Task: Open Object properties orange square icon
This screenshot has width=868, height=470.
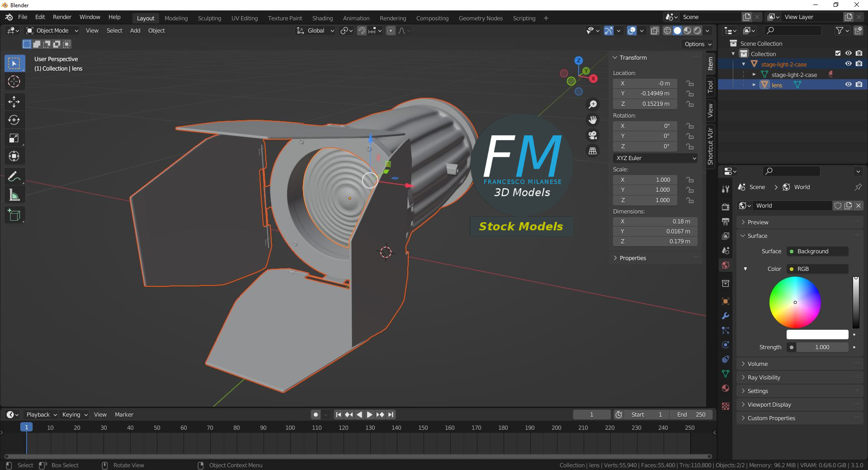Action: point(726,301)
